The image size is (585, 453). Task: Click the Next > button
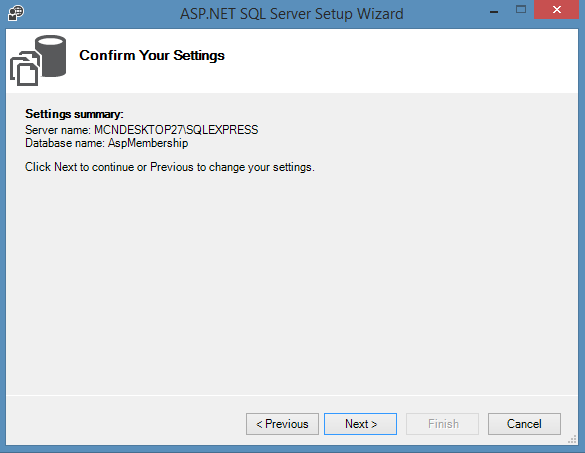click(x=360, y=424)
